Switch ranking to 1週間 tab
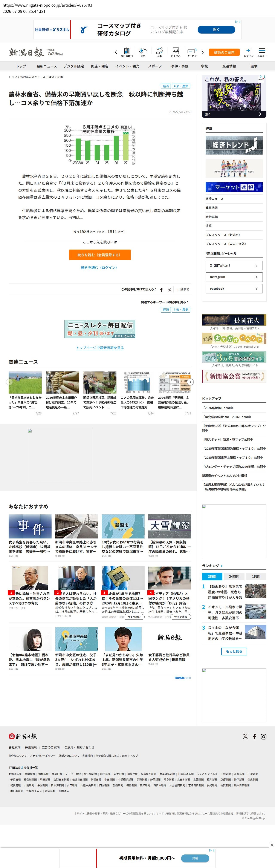Image resolution: width=275 pixels, height=868 pixels. (x=256, y=577)
